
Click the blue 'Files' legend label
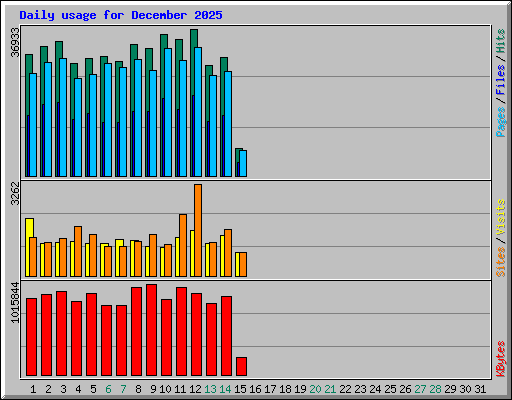(x=501, y=80)
